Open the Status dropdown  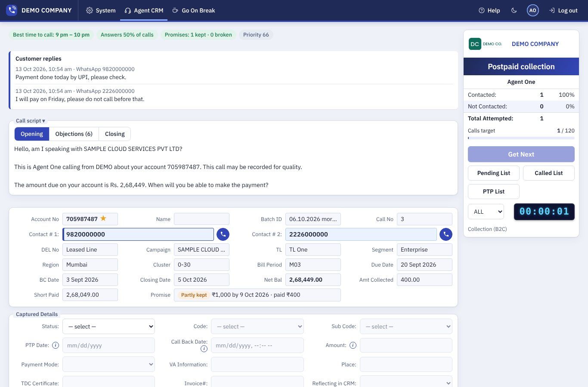point(108,326)
